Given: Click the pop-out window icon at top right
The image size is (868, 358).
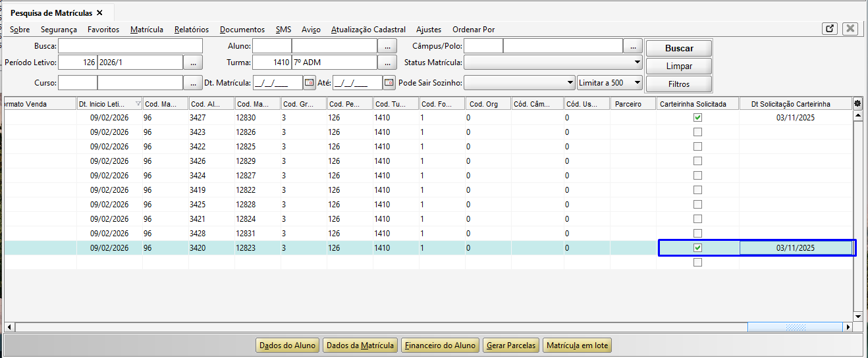Looking at the screenshot, I should tap(830, 28).
